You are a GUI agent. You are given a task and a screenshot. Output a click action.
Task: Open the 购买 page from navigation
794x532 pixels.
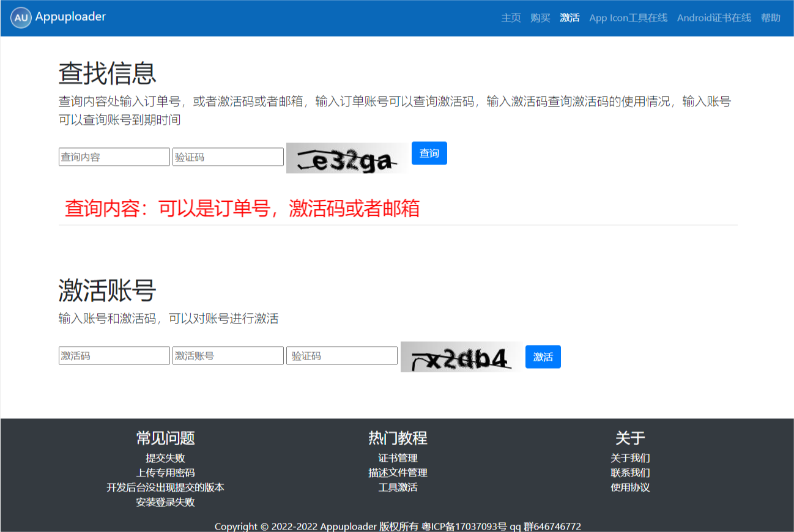pyautogui.click(x=540, y=18)
